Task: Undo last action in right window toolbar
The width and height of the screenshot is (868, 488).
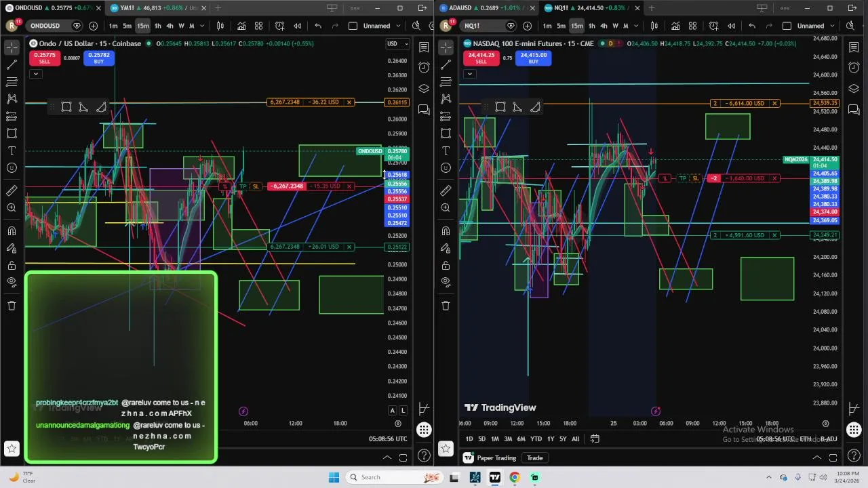Action: pyautogui.click(x=752, y=26)
